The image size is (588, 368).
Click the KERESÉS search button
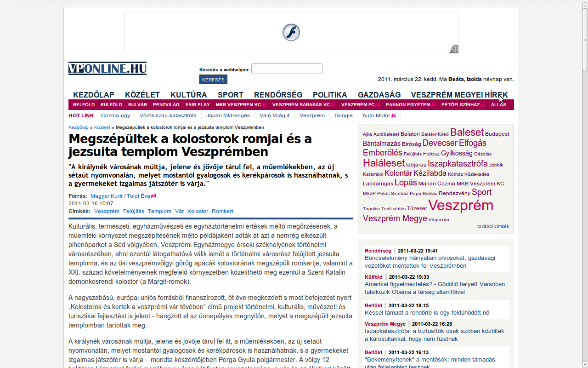213,80
